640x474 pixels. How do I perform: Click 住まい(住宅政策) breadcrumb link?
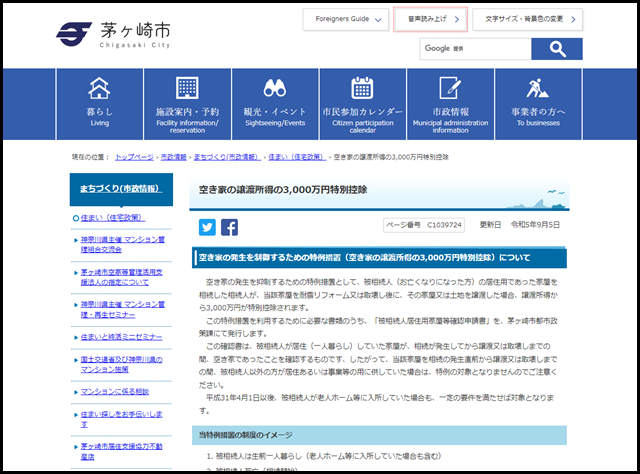(298, 157)
